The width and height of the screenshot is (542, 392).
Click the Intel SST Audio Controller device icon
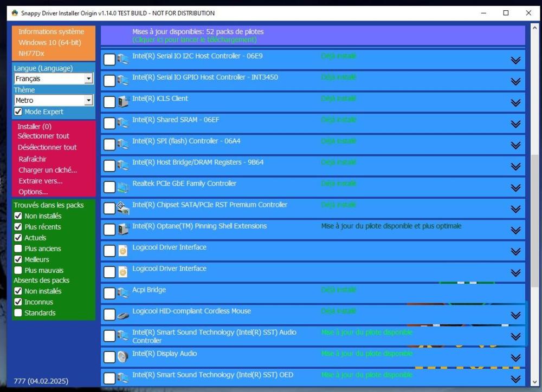(x=122, y=335)
